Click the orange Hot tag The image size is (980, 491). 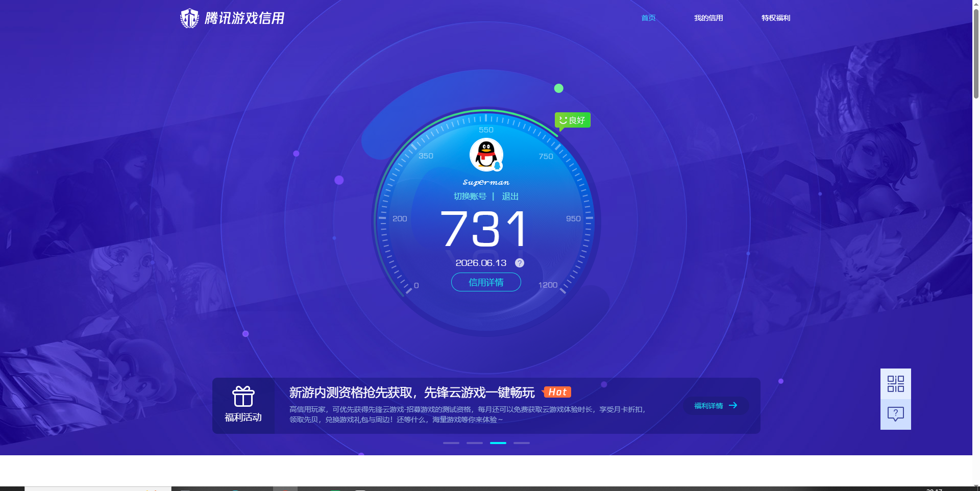(557, 392)
